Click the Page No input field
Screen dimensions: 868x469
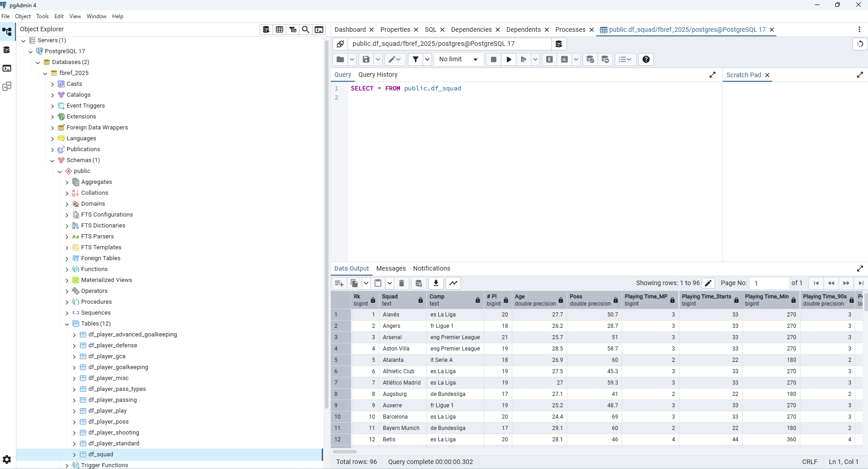pos(770,283)
